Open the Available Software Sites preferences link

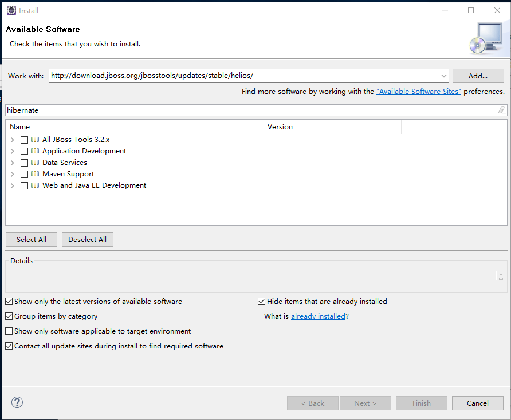[418, 92]
